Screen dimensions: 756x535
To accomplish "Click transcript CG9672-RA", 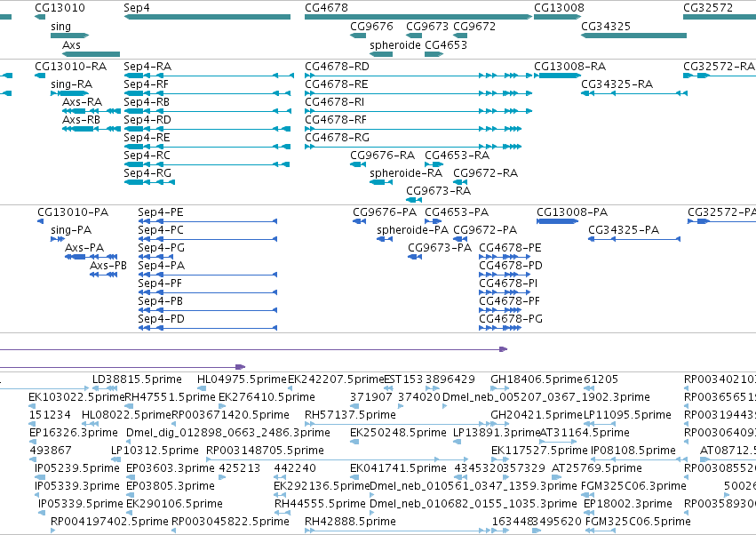I will click(x=460, y=182).
